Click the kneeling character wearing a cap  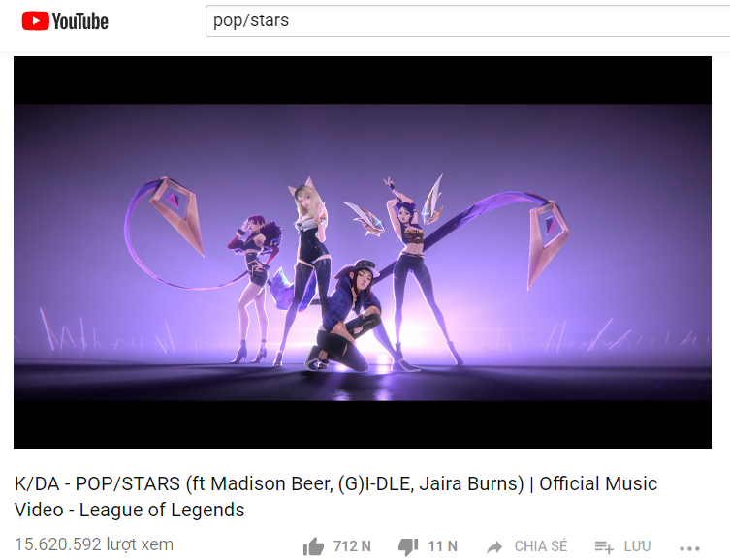tap(349, 316)
